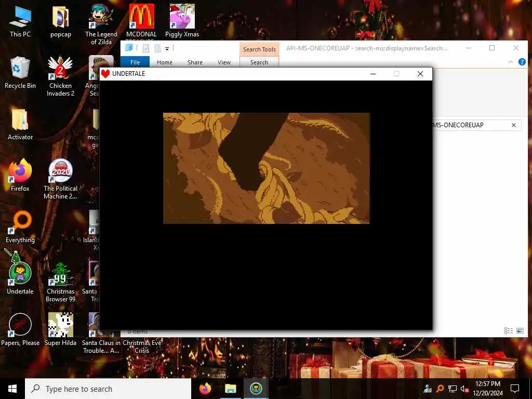Switch to View tab in File Explorer
532x399 pixels.
point(224,62)
